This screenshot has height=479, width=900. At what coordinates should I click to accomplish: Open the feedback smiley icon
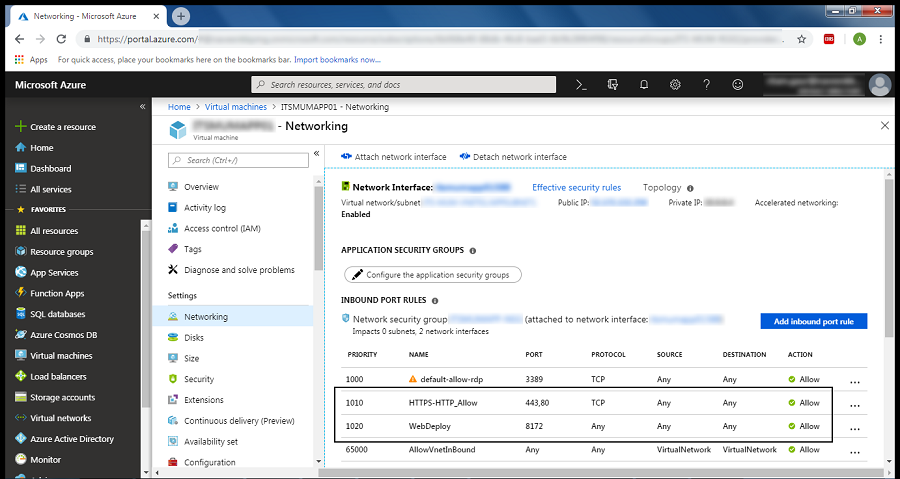click(738, 85)
